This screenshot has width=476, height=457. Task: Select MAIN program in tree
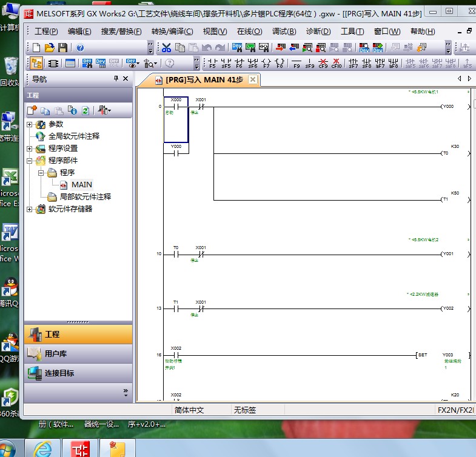[x=82, y=185]
